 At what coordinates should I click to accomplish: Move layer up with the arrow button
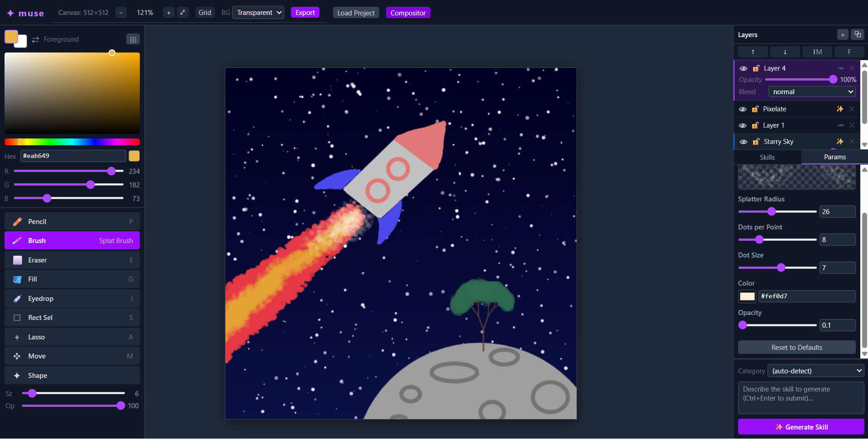coord(753,52)
